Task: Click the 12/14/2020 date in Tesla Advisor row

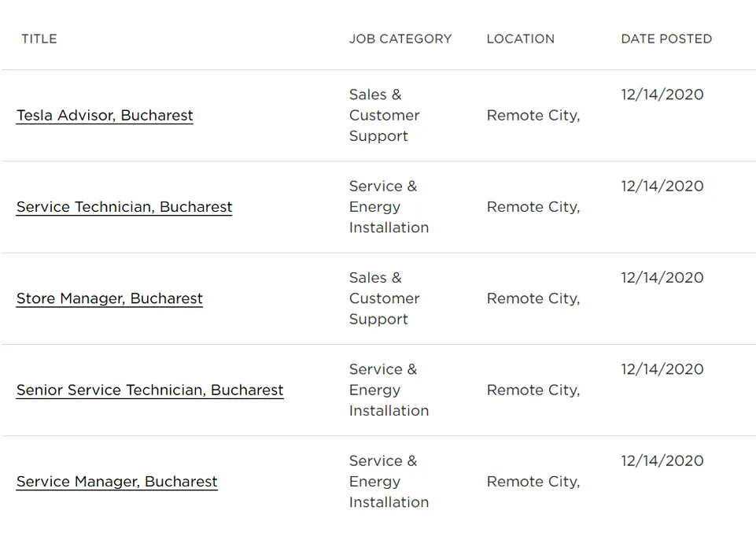Action: (662, 94)
